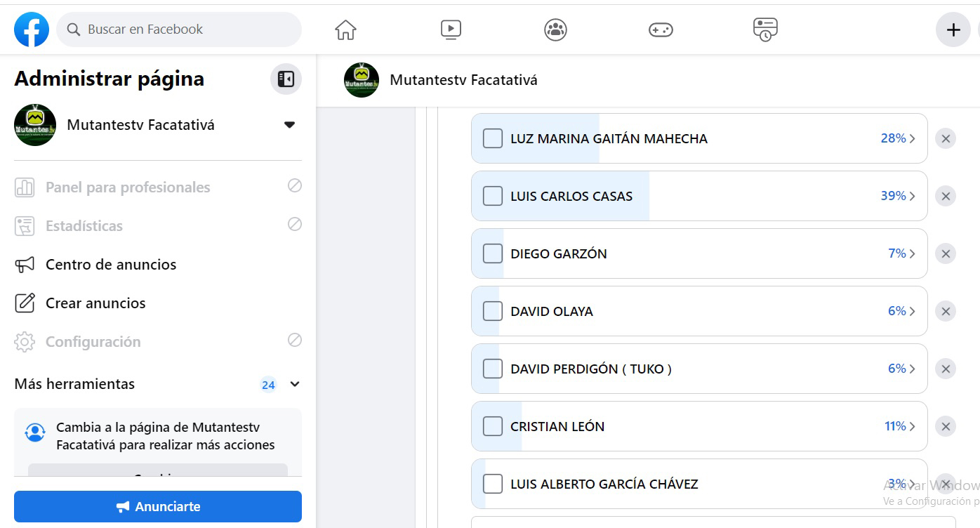
Task: Open the Gaming controller icon
Action: pyautogui.click(x=660, y=29)
